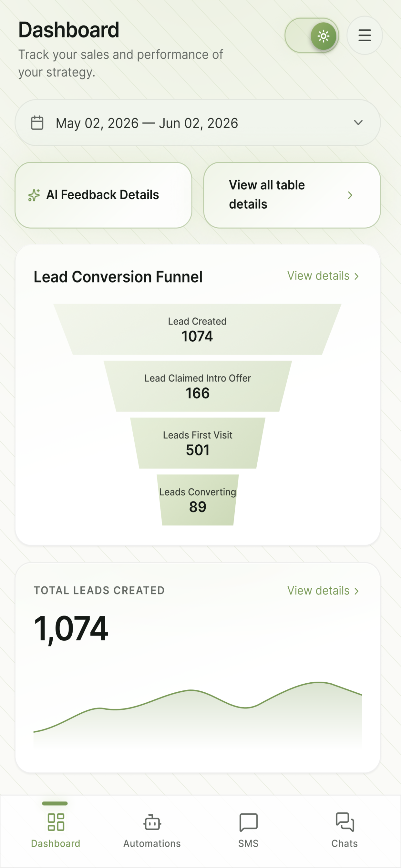Select the Lead Created funnel stage
Screen dimensions: 401x868
(x=198, y=329)
